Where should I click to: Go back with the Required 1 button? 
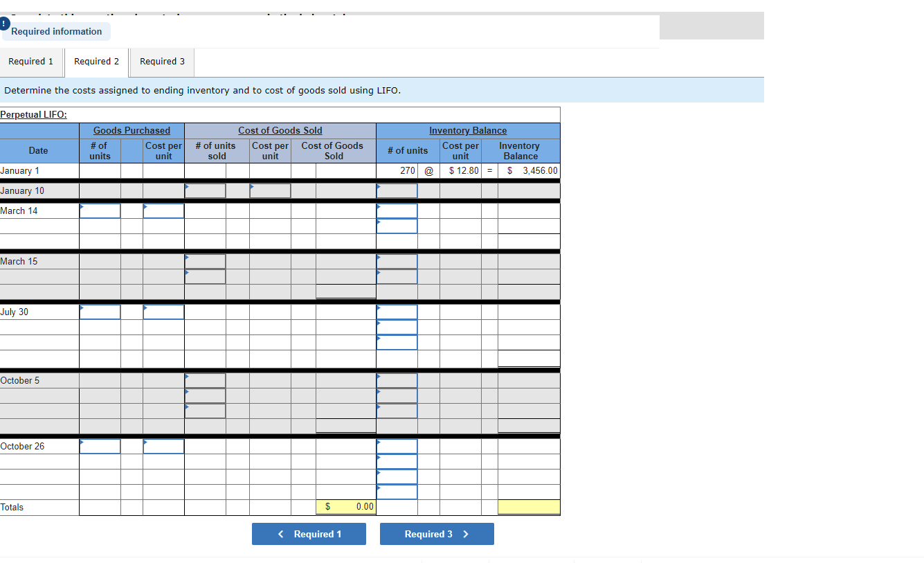click(309, 534)
